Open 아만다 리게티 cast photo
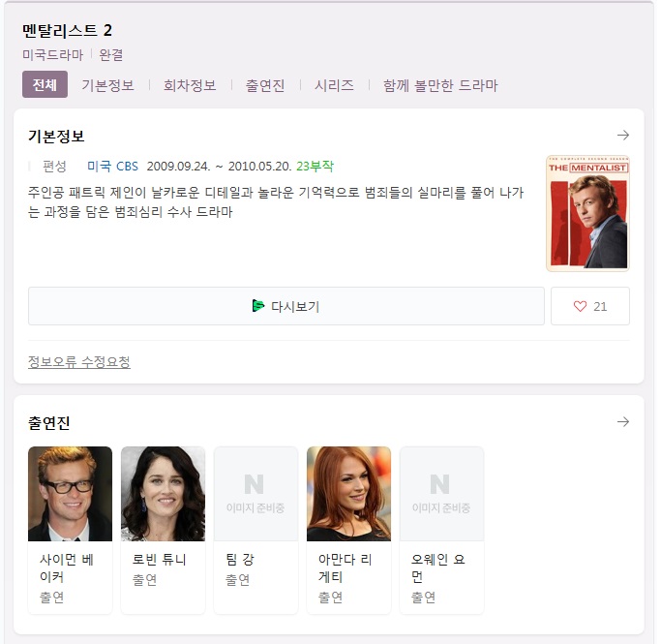The image size is (661, 644). pos(348,494)
